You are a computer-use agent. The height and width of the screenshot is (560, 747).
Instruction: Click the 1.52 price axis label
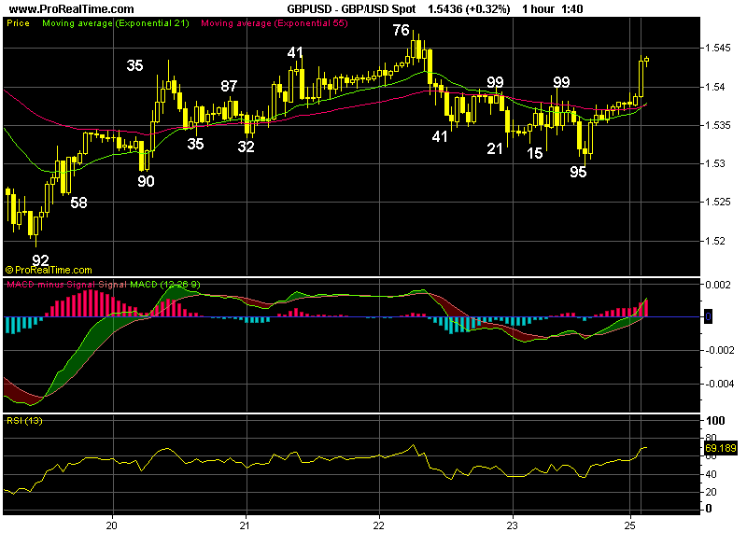[x=714, y=241]
